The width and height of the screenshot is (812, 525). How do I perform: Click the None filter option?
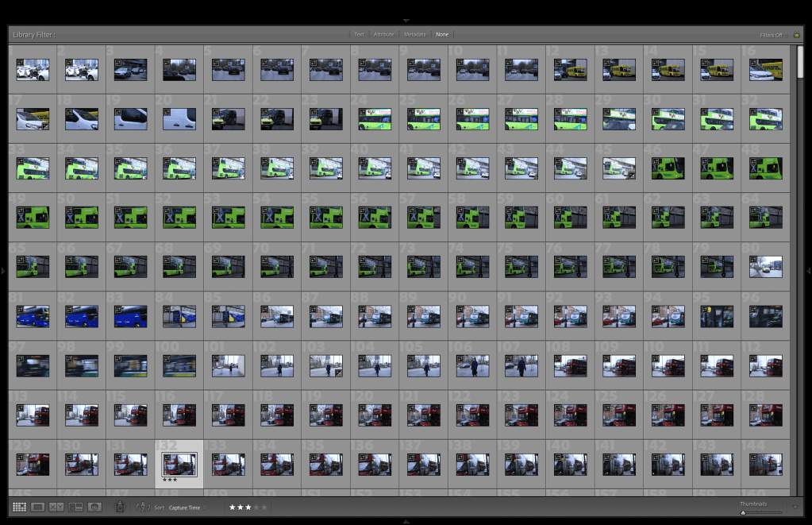442,35
